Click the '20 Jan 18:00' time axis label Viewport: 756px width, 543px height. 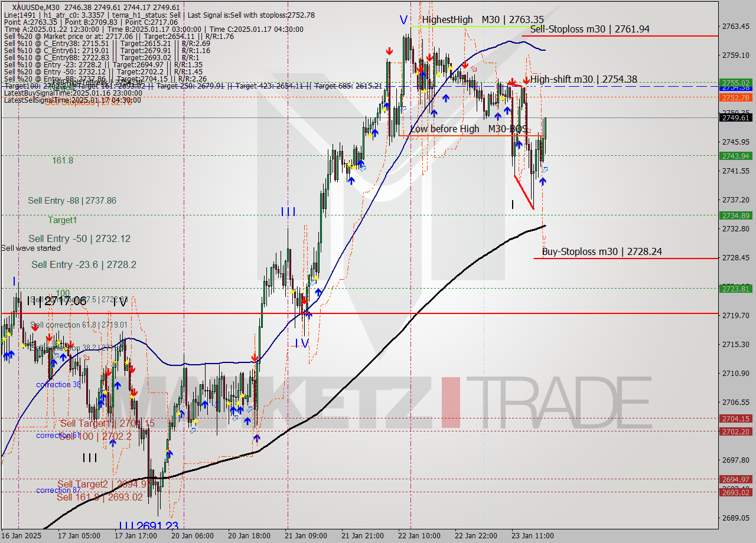click(x=249, y=536)
